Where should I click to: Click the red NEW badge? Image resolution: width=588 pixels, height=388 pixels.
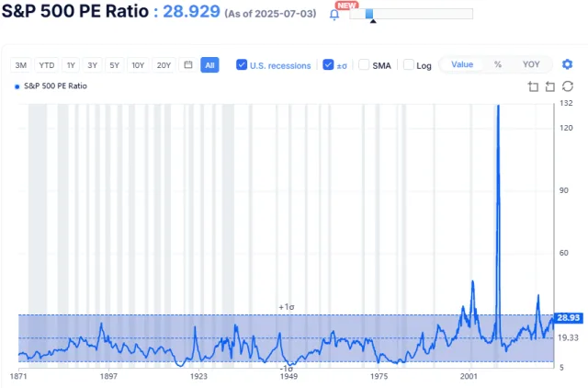pos(347,6)
